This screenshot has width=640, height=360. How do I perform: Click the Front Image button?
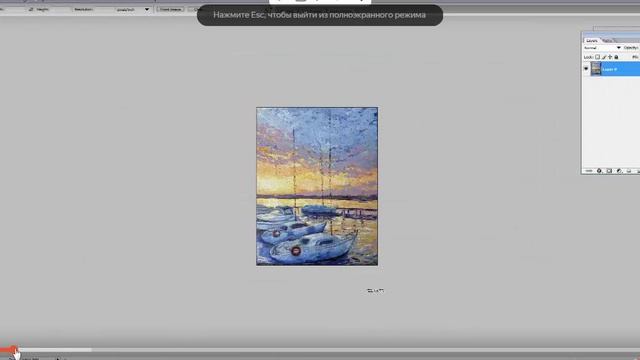click(x=170, y=9)
